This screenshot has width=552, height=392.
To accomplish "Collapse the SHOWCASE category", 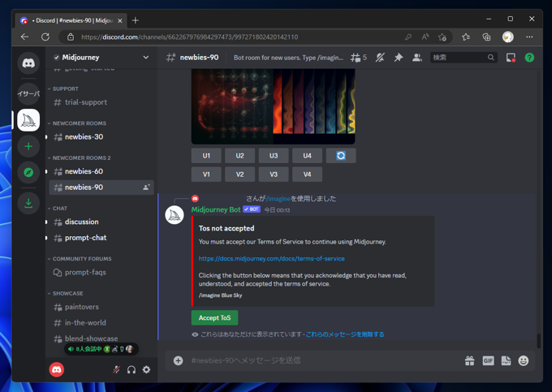I will (x=67, y=294).
